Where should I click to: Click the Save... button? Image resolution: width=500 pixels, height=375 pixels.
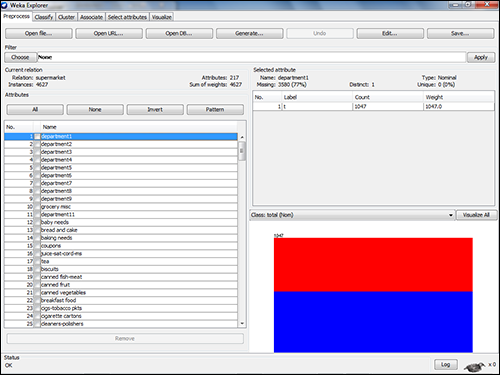(460, 33)
